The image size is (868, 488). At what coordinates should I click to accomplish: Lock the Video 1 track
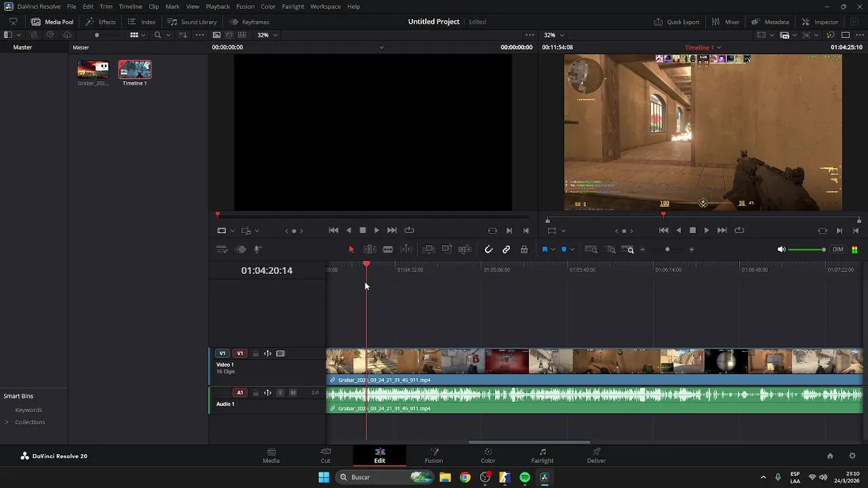[256, 354]
